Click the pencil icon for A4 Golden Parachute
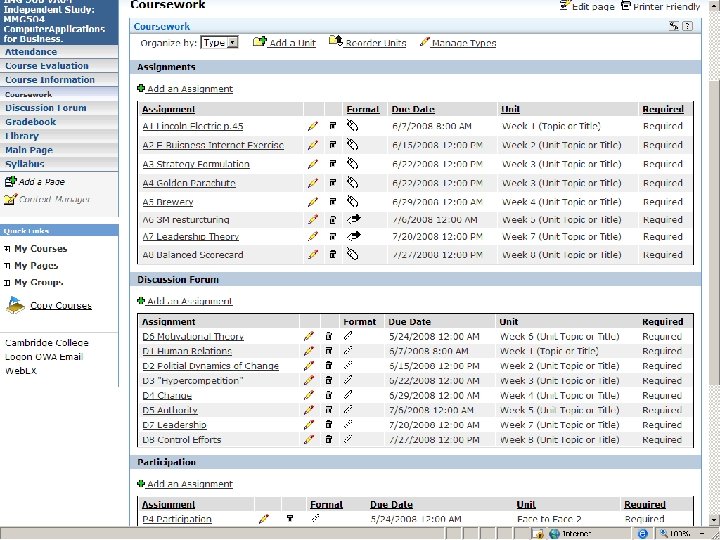This screenshot has height=540, width=720. 313,183
